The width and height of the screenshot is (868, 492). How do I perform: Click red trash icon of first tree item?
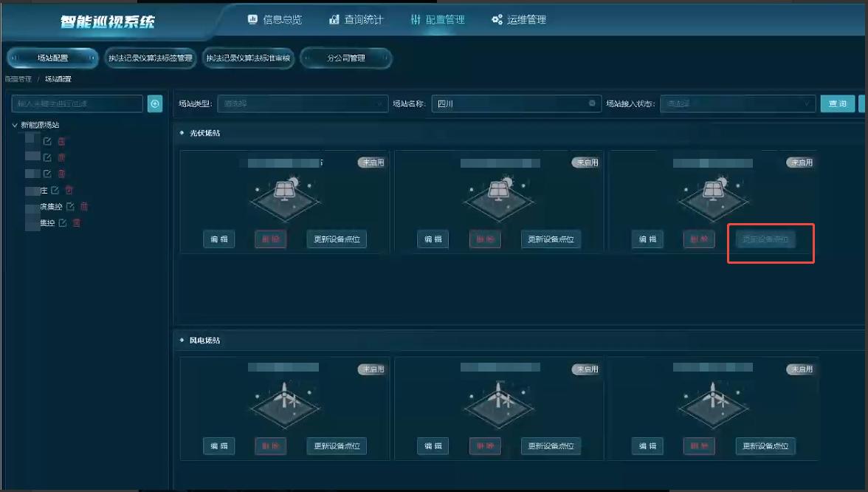62,141
